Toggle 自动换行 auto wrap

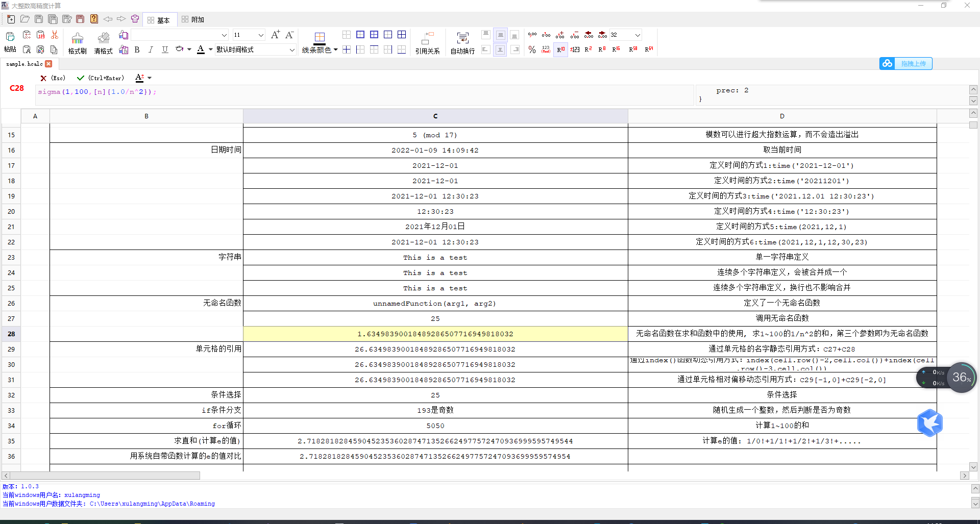[462, 43]
